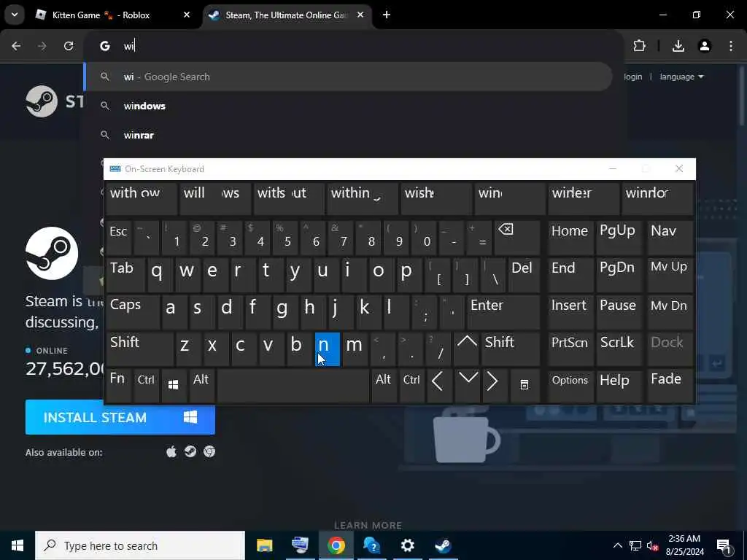Tap the spacebar on the keyboard
This screenshot has height=560, width=747.
coord(293,386)
